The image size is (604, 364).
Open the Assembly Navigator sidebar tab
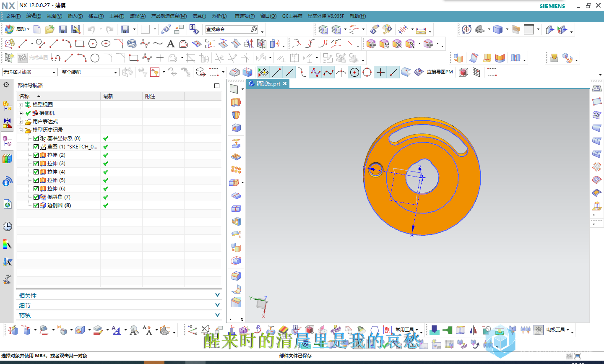click(x=7, y=106)
